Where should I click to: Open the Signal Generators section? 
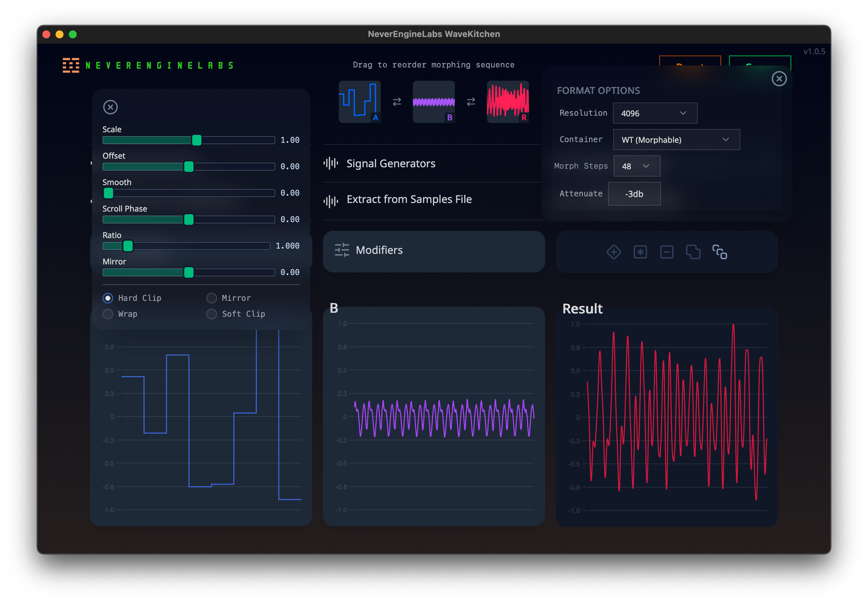(390, 164)
